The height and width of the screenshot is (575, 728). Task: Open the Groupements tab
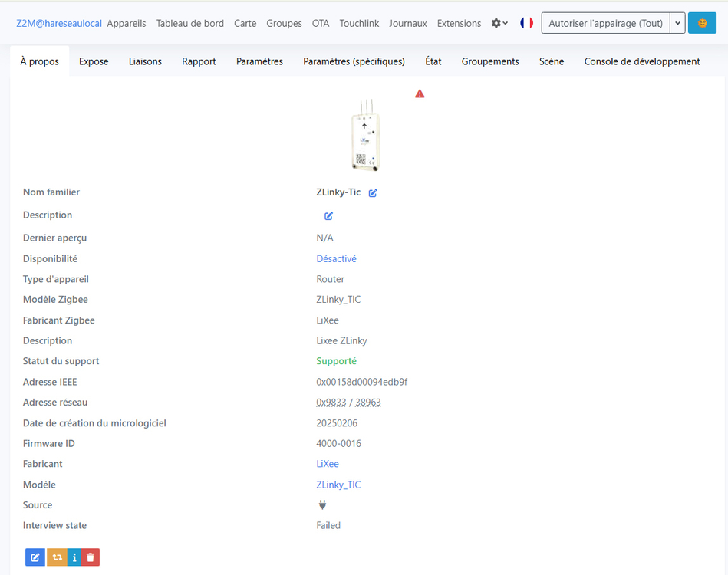pos(490,61)
